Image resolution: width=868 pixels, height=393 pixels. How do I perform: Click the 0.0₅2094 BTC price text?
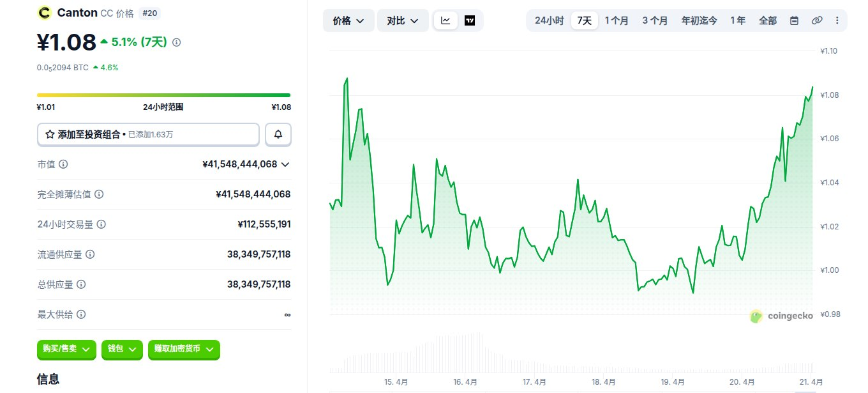point(63,67)
